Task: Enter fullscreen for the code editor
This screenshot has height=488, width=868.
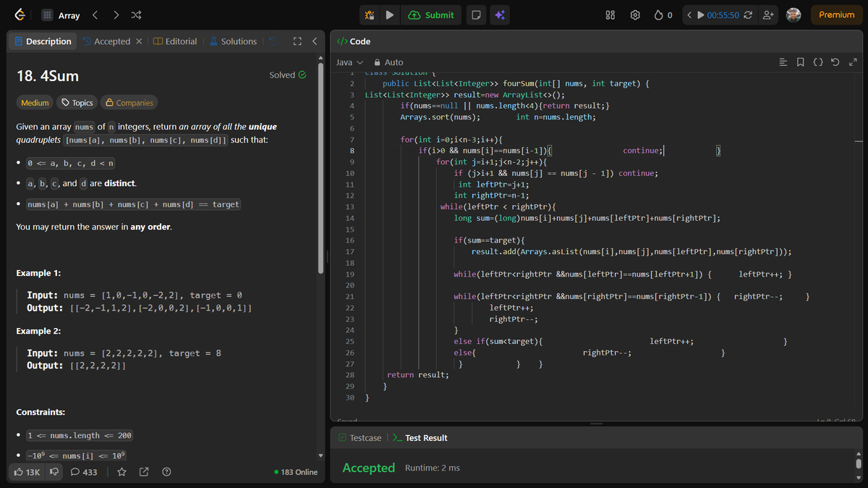Action: (852, 62)
